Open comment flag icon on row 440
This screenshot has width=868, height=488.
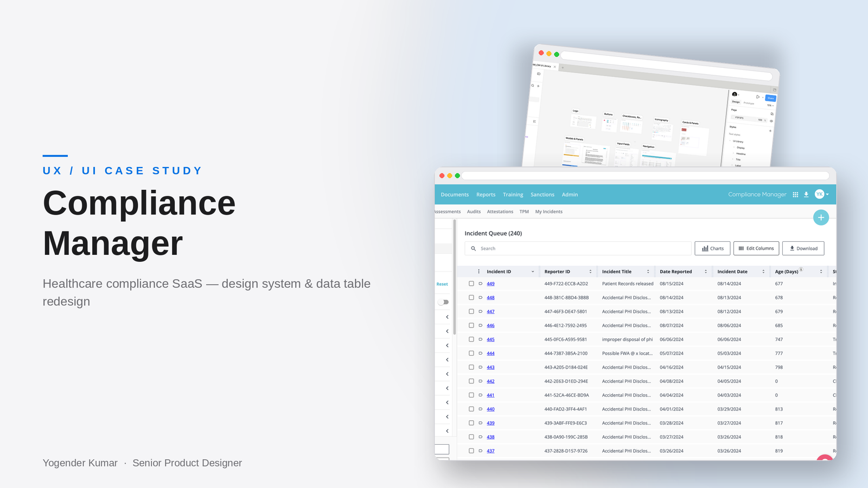(481, 409)
